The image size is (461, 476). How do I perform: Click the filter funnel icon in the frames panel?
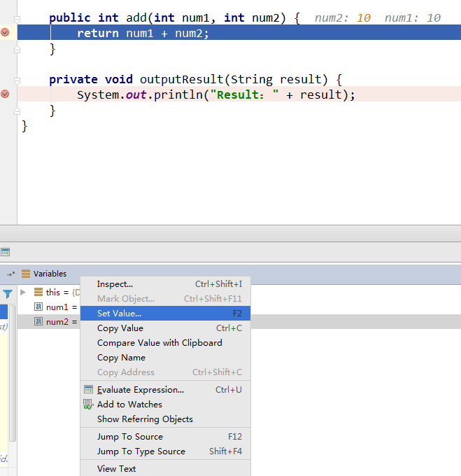8,294
